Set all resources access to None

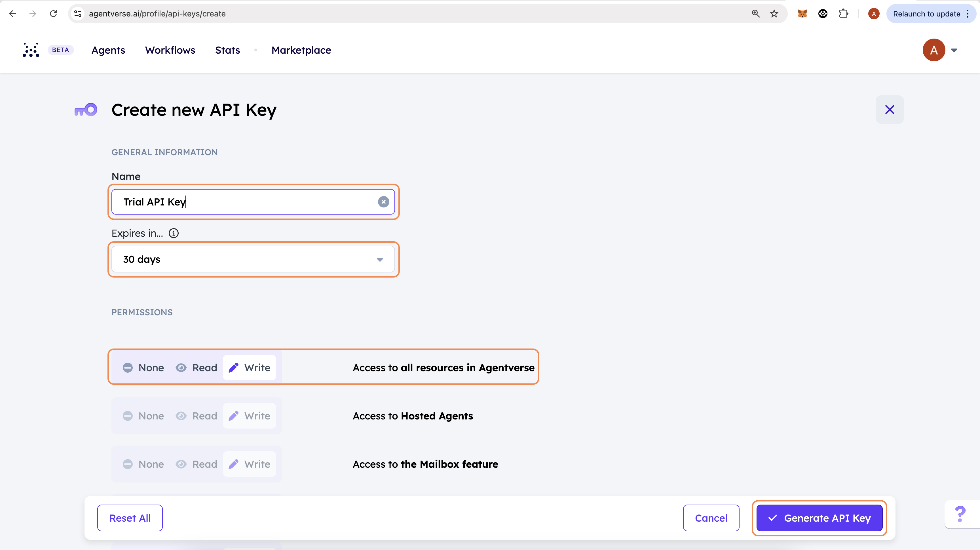[143, 368]
